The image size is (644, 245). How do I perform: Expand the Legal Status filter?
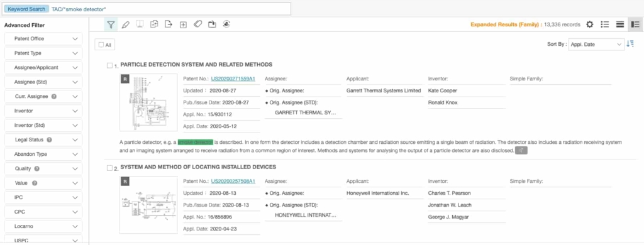pos(43,139)
